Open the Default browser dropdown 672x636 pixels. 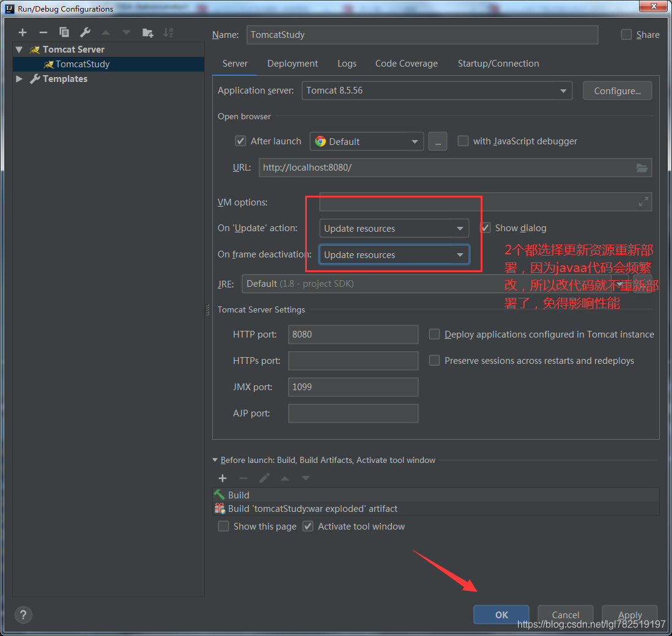point(366,141)
